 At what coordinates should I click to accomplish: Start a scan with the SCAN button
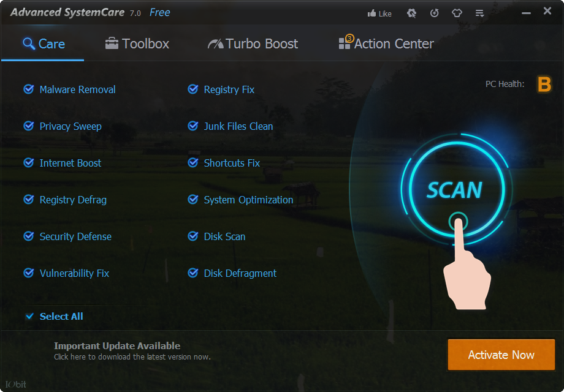point(456,190)
